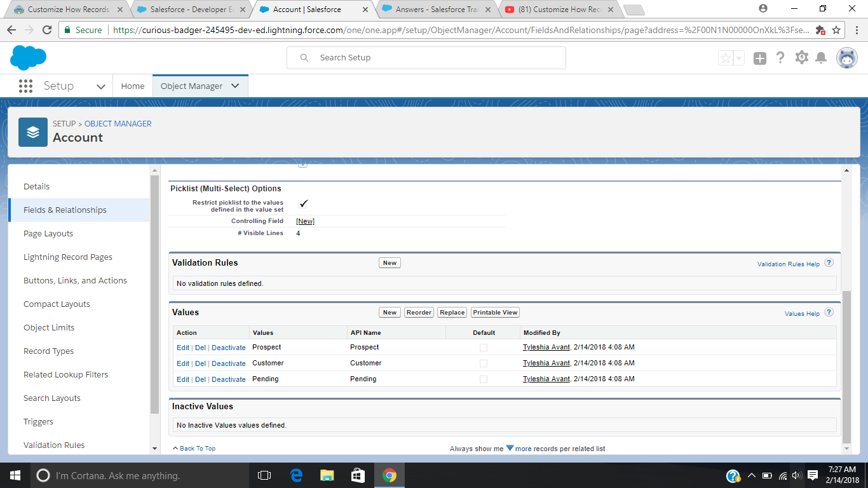
Task: Open the Validation Rules Help link
Action: pyautogui.click(x=789, y=264)
